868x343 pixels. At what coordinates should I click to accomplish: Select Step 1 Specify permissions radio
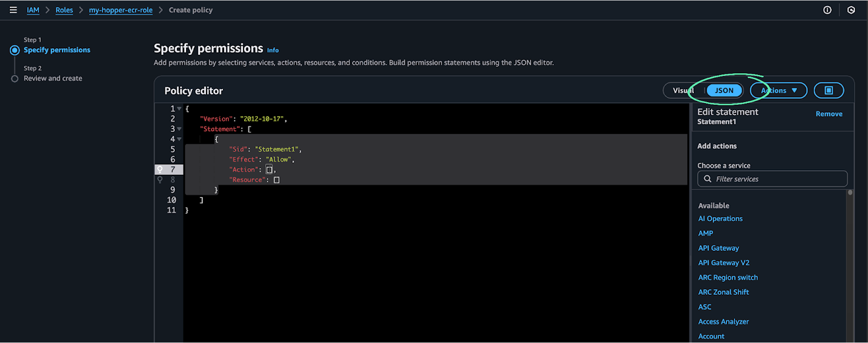tap(15, 50)
